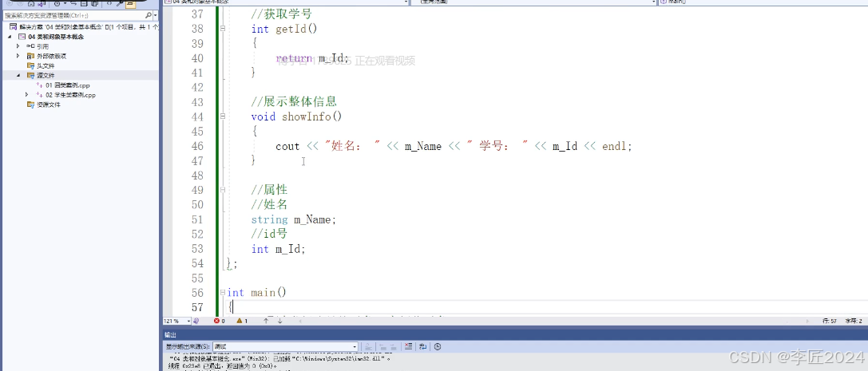This screenshot has width=868, height=371.
Task: Click the 输出 output panel title
Action: click(x=170, y=334)
